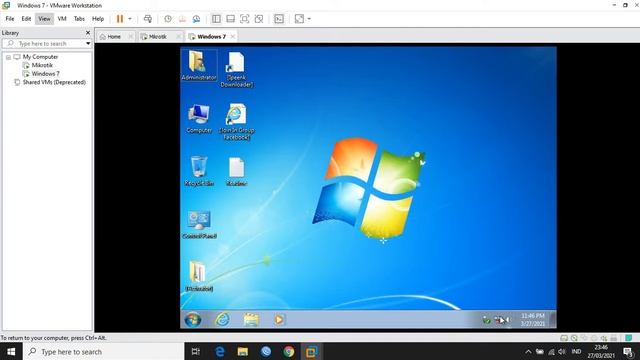Screen dimensions: 640x360
Task: Show hidden host tray icons chevron
Action: 528,351
